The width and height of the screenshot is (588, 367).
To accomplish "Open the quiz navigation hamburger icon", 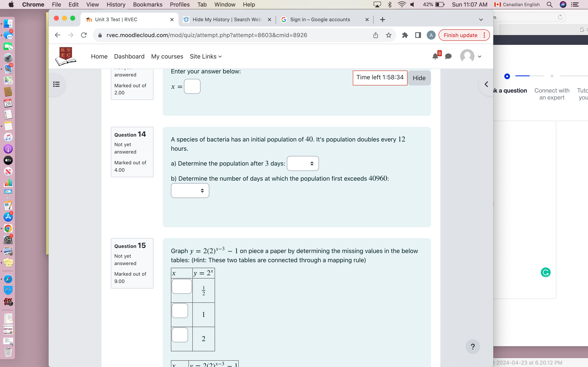I will tap(56, 84).
